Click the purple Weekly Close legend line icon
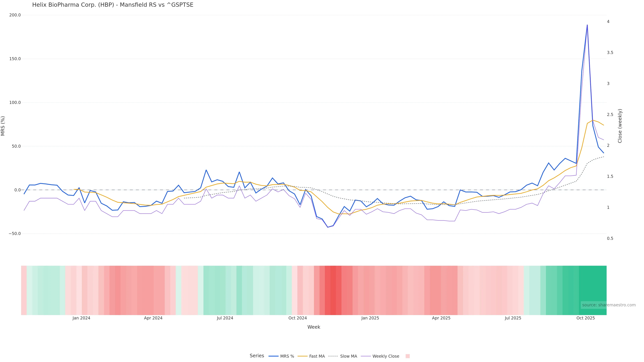This screenshot has width=644, height=362. pyautogui.click(x=366, y=356)
